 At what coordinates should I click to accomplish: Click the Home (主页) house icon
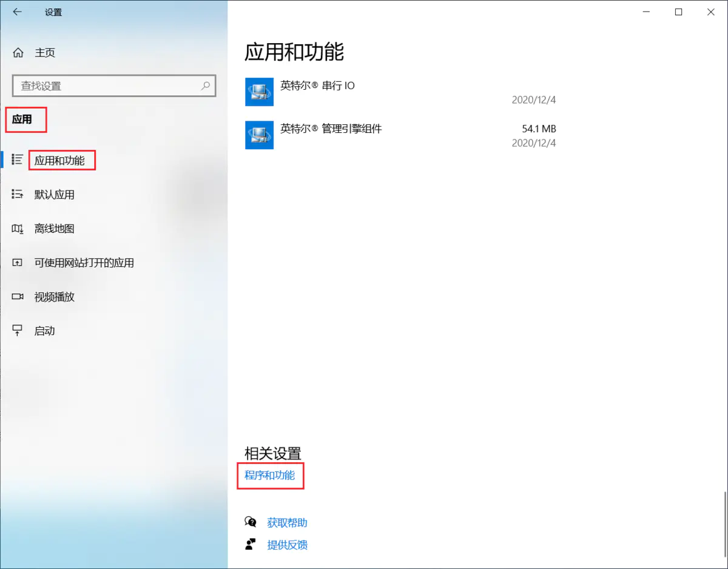[18, 53]
